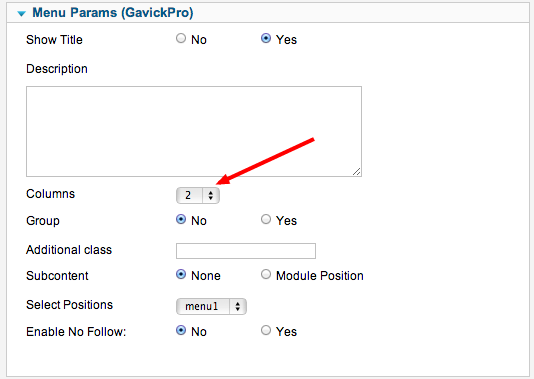Select No for Group option
The image size is (534, 379).
click(181, 219)
